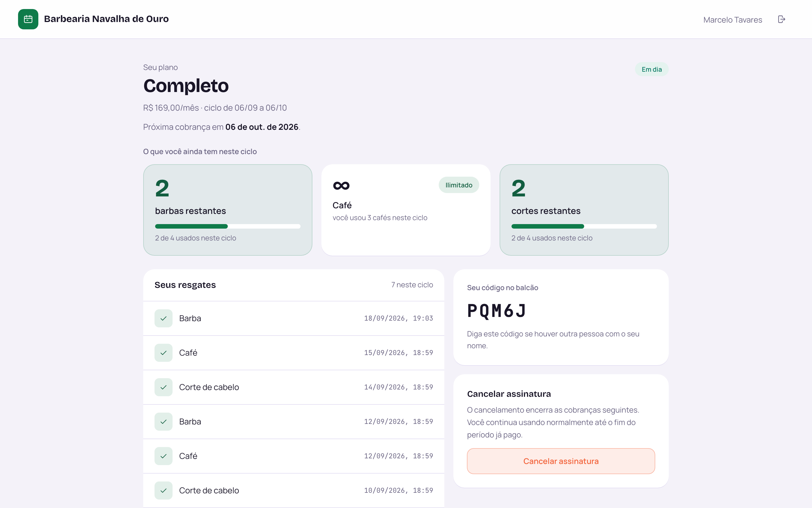This screenshot has height=508, width=812.
Task: Open Marcelo Tavares user name
Action: tap(732, 20)
